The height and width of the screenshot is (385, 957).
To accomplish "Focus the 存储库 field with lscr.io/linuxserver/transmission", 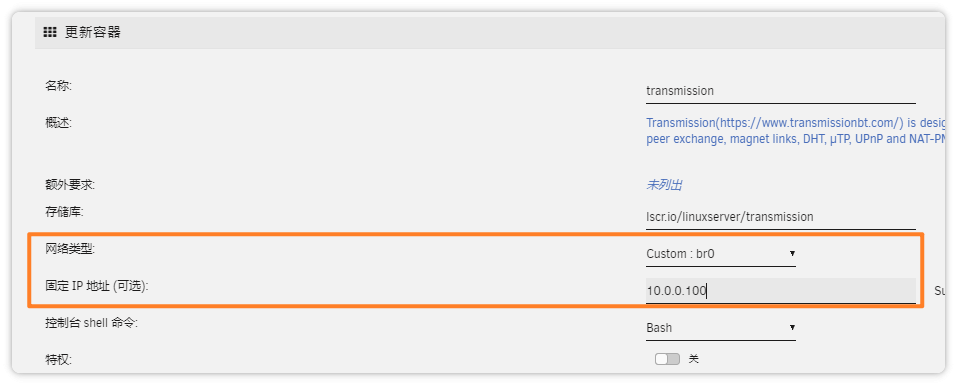I will pyautogui.click(x=781, y=217).
